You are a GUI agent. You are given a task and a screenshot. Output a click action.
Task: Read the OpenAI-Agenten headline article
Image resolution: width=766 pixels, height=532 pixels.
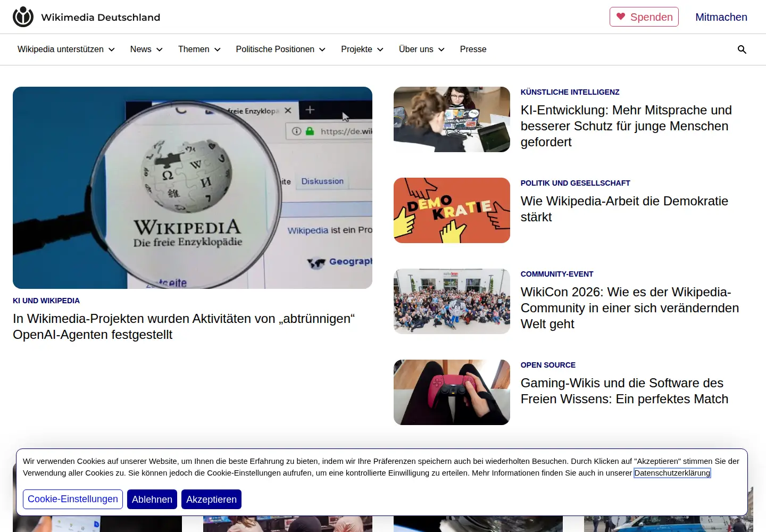click(184, 327)
